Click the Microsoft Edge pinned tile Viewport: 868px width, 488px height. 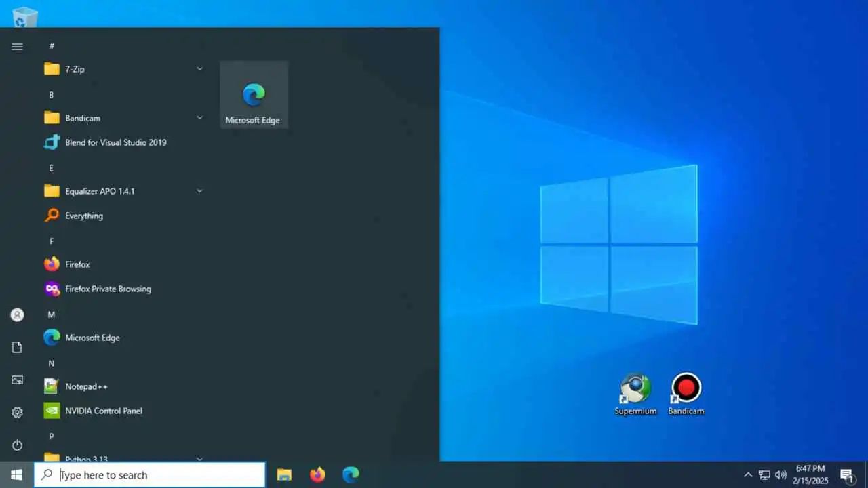254,95
